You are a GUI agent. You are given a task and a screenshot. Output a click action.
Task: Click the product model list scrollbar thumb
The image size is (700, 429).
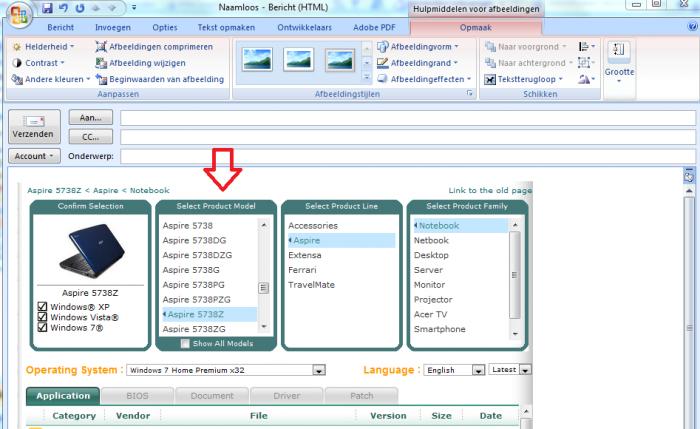pyautogui.click(x=263, y=288)
